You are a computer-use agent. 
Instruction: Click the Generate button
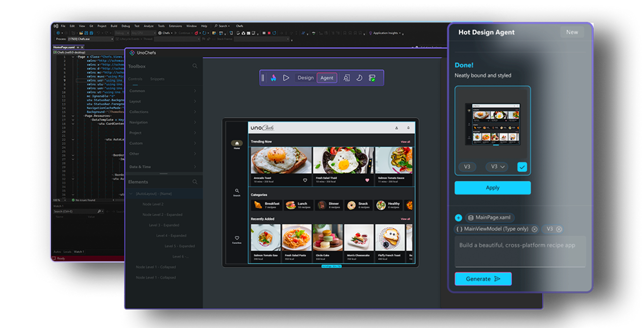coord(483,279)
